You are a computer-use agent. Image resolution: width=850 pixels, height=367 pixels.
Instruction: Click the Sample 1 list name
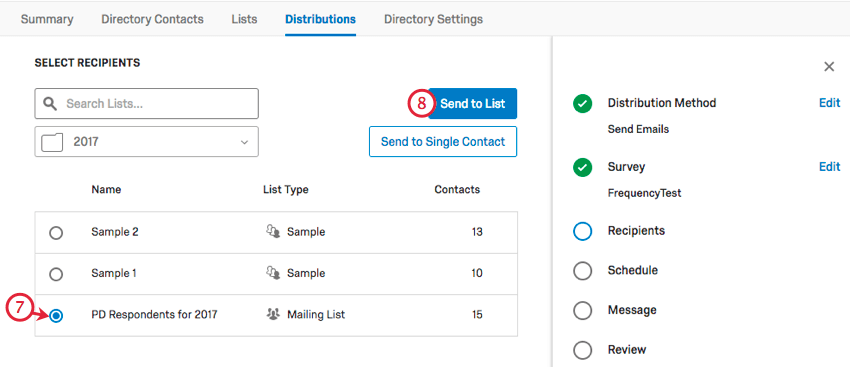[114, 273]
